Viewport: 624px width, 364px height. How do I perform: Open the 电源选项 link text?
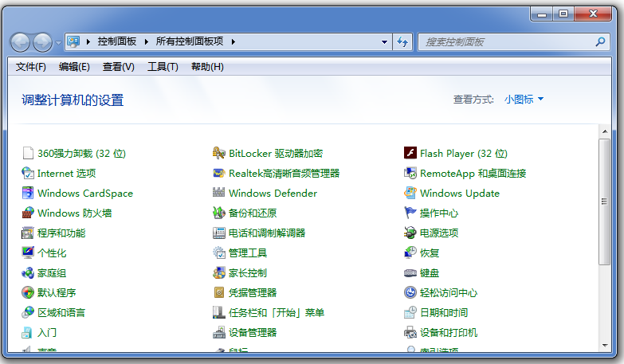pyautogui.click(x=439, y=233)
